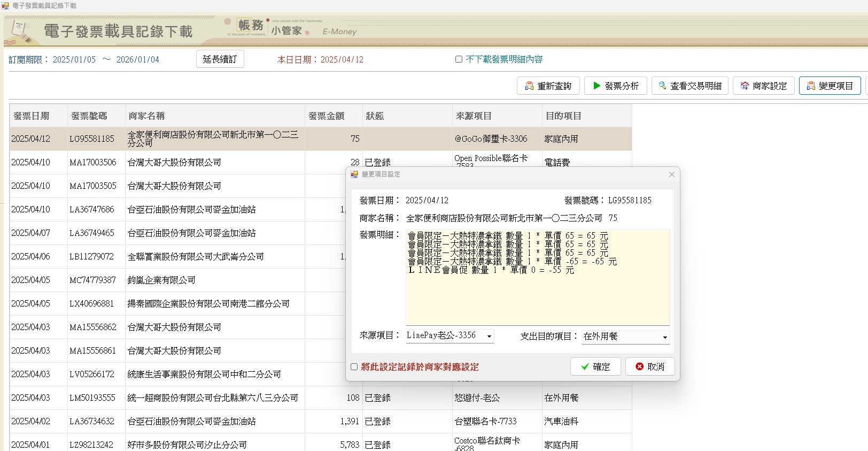Click the green checkmark icon on 確定
This screenshot has height=451, width=868.
click(585, 366)
